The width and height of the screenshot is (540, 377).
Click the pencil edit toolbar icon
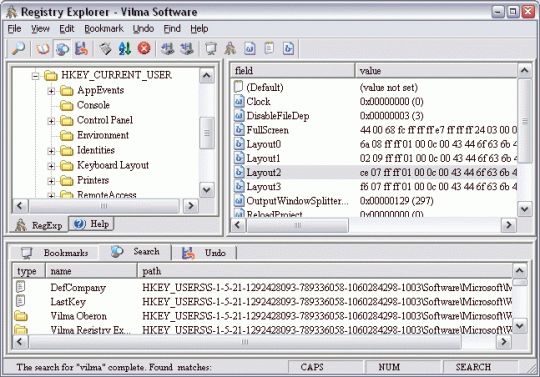(x=105, y=48)
